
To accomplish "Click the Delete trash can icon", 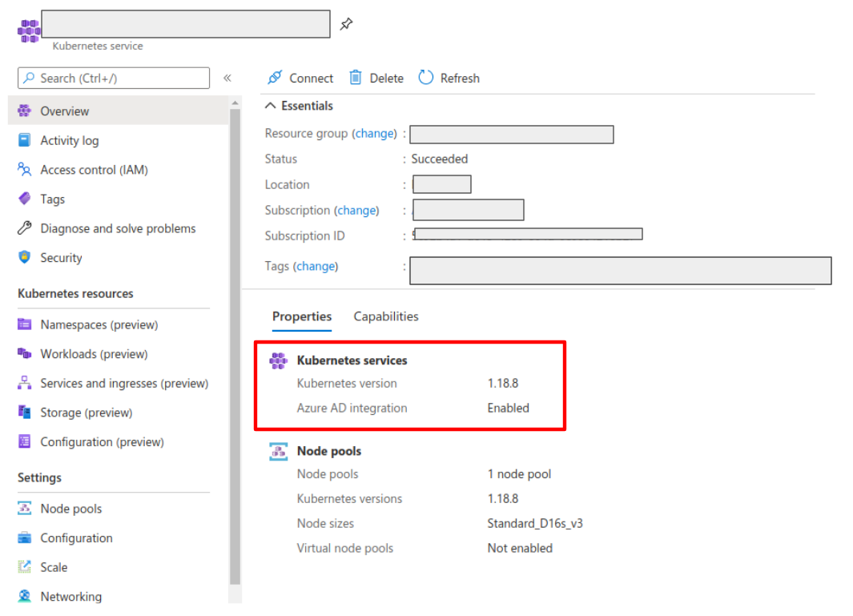I will click(x=356, y=78).
